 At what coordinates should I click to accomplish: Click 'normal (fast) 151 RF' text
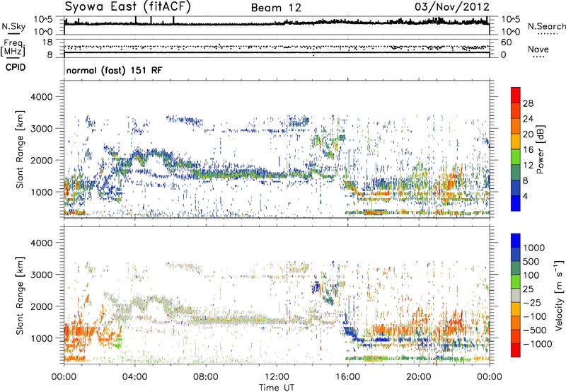(x=114, y=70)
